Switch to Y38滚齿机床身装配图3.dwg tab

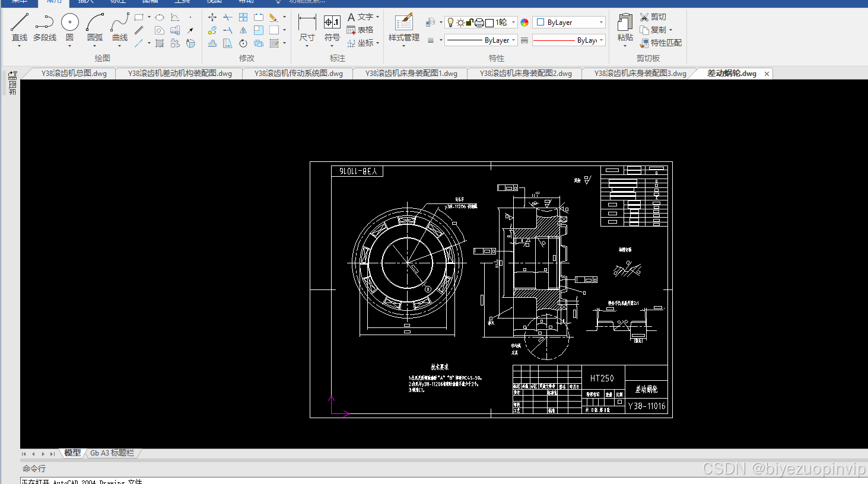pyautogui.click(x=640, y=74)
